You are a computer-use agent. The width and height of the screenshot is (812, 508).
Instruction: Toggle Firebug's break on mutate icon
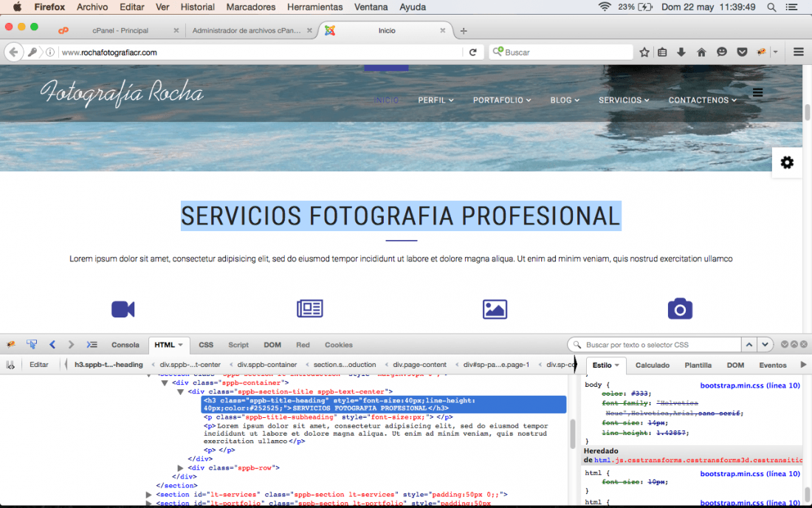tap(10, 365)
